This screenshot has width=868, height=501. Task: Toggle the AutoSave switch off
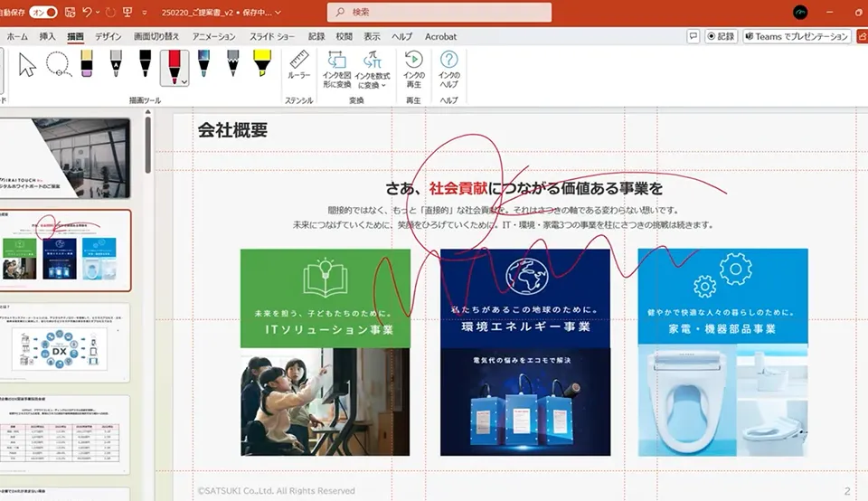tap(43, 12)
